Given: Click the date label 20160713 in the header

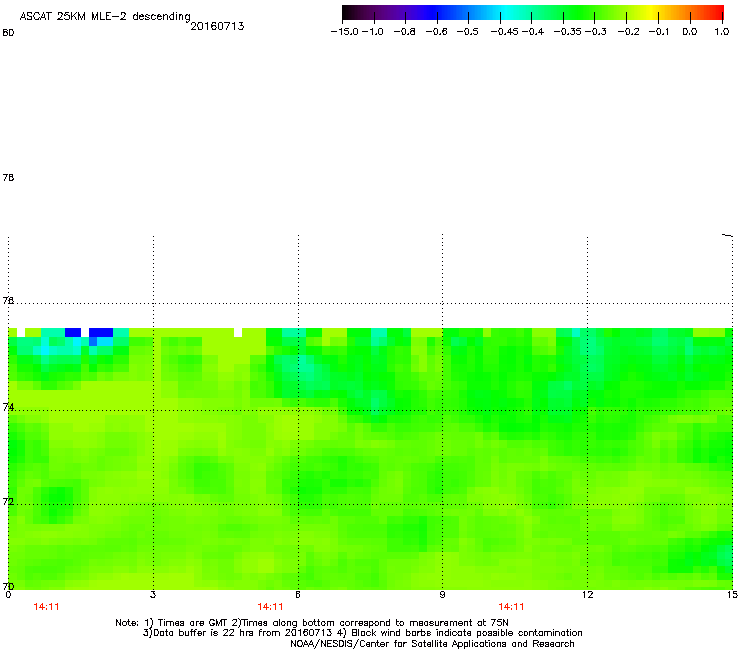Looking at the screenshot, I should 217,26.
